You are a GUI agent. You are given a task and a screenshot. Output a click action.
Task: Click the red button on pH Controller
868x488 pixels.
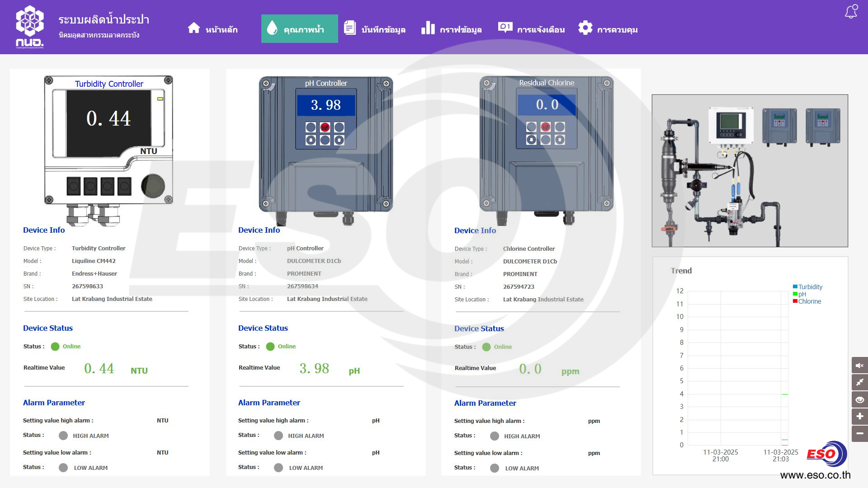325,127
